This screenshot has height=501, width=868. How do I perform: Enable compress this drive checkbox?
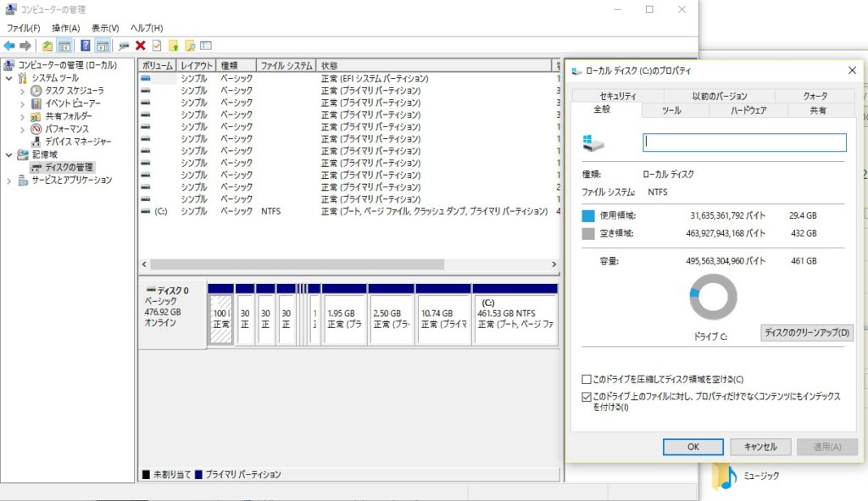pos(587,379)
